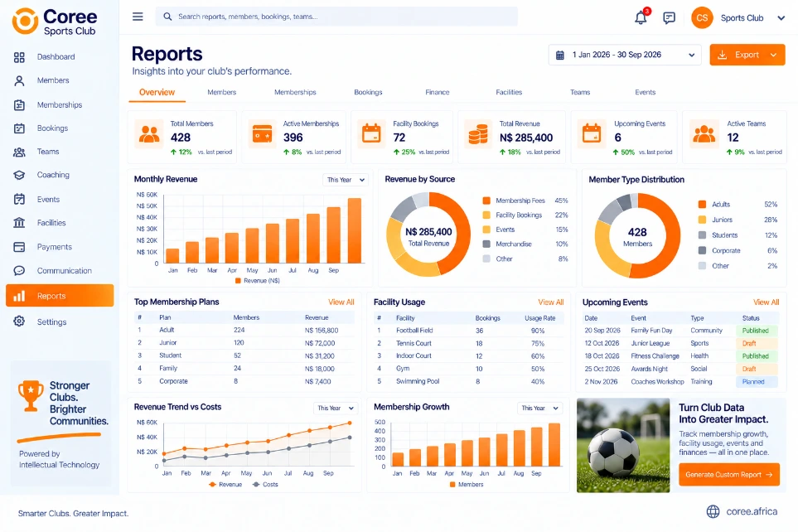
Task: Click the soccer ball promo image
Action: pyautogui.click(x=623, y=446)
